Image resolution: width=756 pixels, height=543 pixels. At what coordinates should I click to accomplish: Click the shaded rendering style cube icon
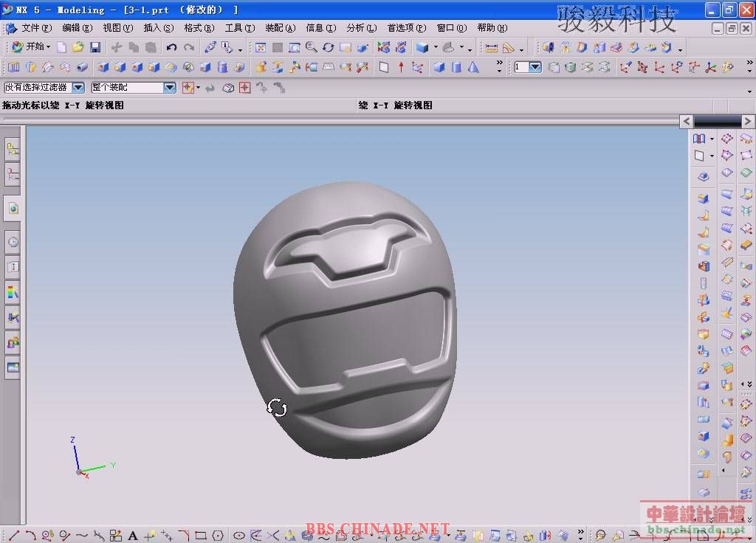pyautogui.click(x=422, y=47)
